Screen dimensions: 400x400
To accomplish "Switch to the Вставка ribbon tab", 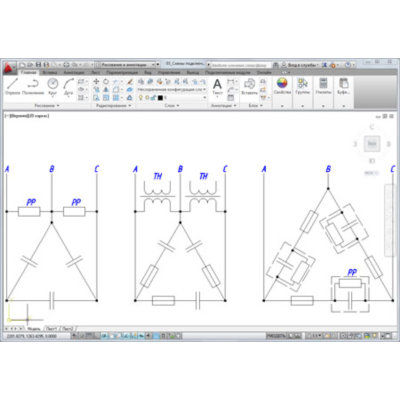I will point(50,72).
